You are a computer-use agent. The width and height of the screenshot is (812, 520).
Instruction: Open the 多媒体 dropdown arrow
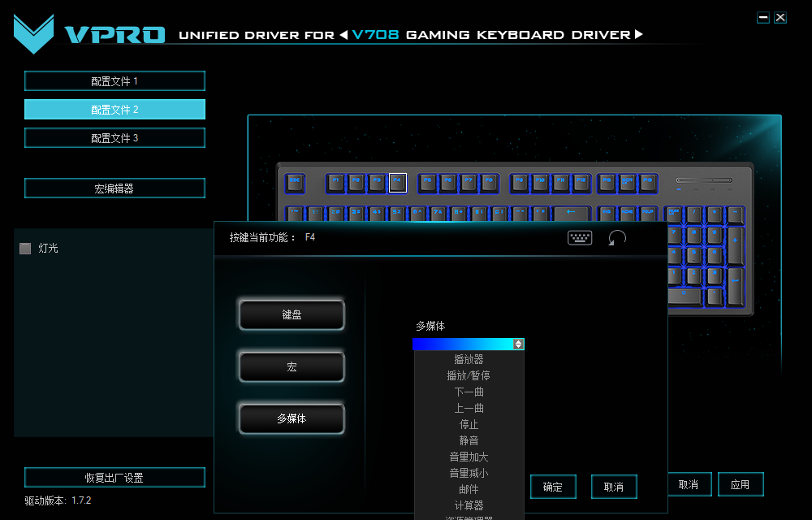(518, 344)
